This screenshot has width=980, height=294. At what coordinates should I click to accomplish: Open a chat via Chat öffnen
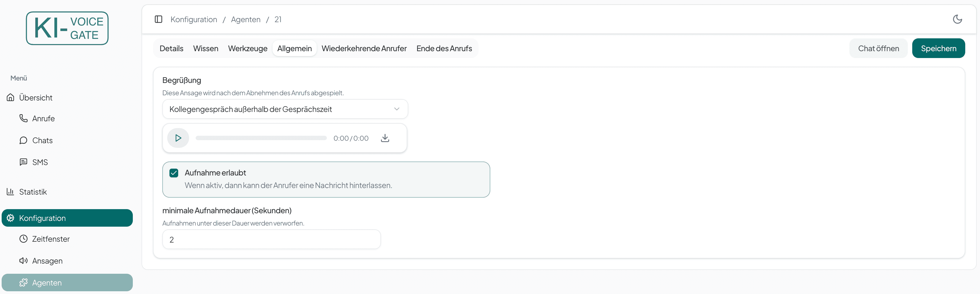pyautogui.click(x=878, y=48)
